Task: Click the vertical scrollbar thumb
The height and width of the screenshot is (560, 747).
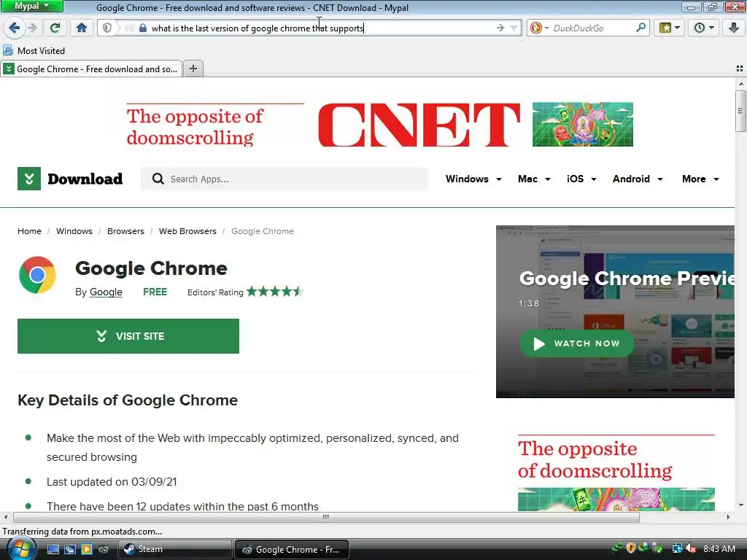Action: pyautogui.click(x=740, y=111)
